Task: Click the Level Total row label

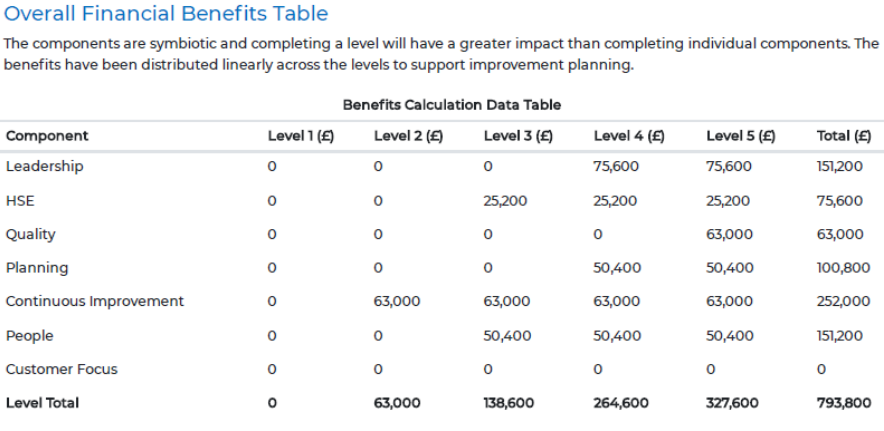Action: pyautogui.click(x=42, y=403)
